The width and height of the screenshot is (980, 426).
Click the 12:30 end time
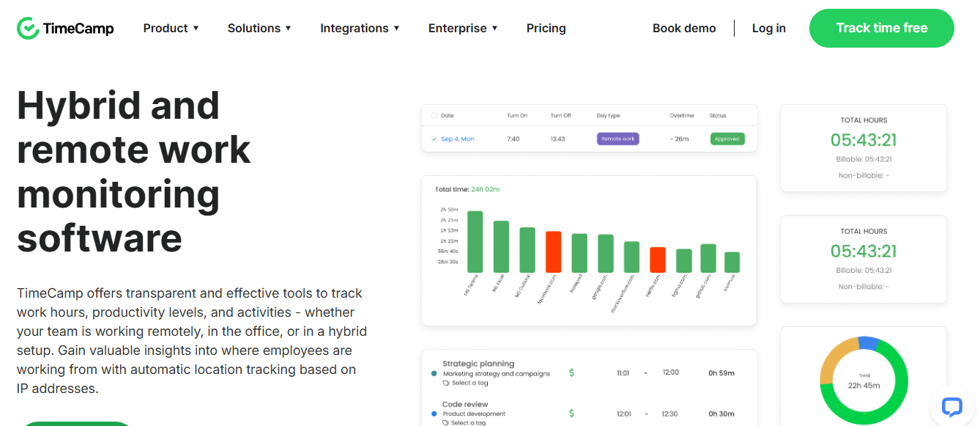[671, 414]
